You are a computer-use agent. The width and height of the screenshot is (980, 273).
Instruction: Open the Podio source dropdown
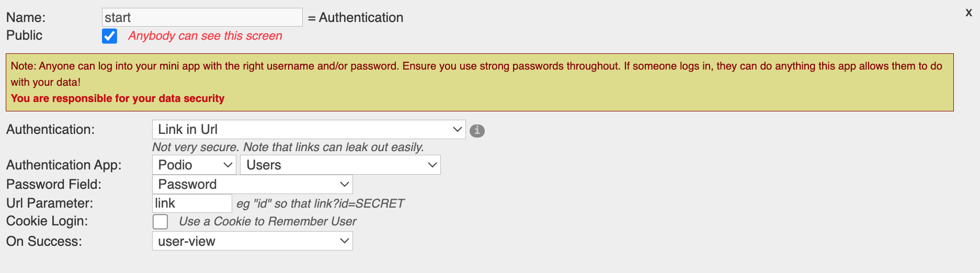point(194,165)
